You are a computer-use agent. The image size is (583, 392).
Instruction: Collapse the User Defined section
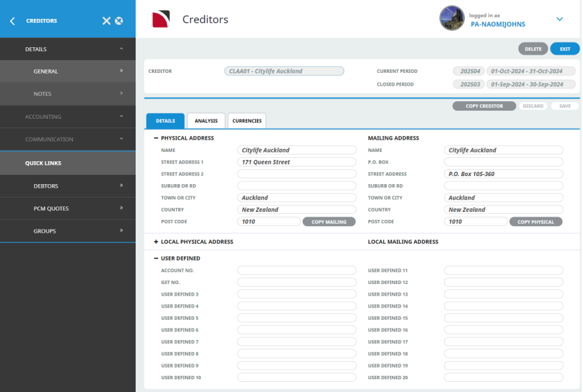pyautogui.click(x=156, y=258)
